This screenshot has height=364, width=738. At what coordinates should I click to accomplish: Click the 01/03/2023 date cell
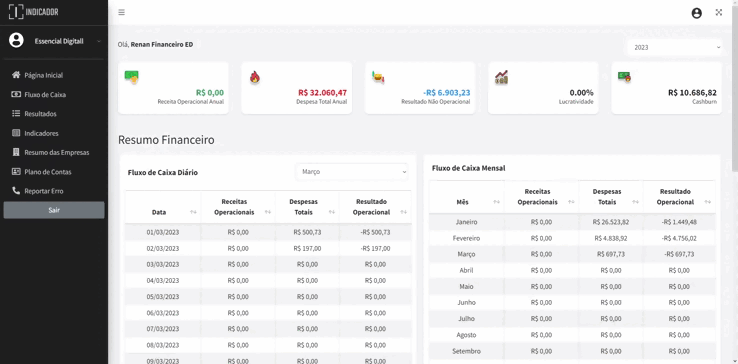click(x=163, y=232)
